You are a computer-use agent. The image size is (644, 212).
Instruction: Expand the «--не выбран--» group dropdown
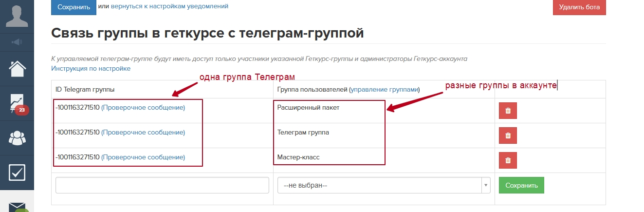(x=384, y=185)
